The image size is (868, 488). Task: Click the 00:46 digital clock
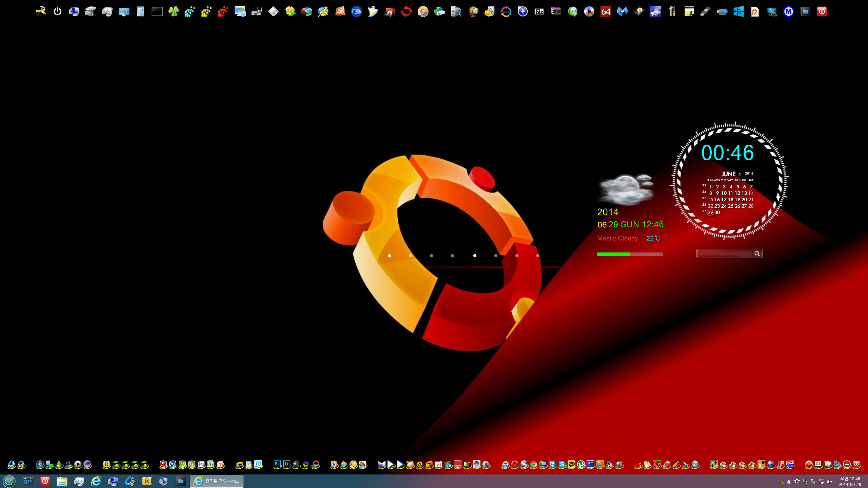(x=728, y=152)
